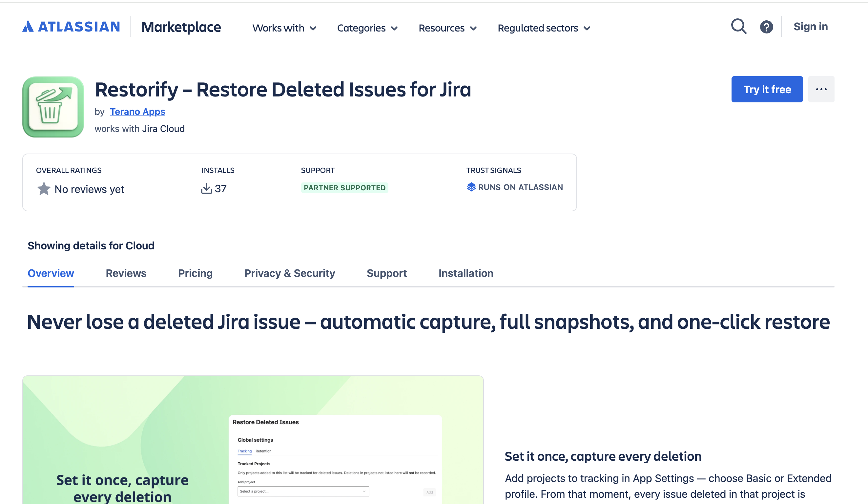Click the PARTNER SUPPORTED badge
The height and width of the screenshot is (504, 868).
(344, 188)
